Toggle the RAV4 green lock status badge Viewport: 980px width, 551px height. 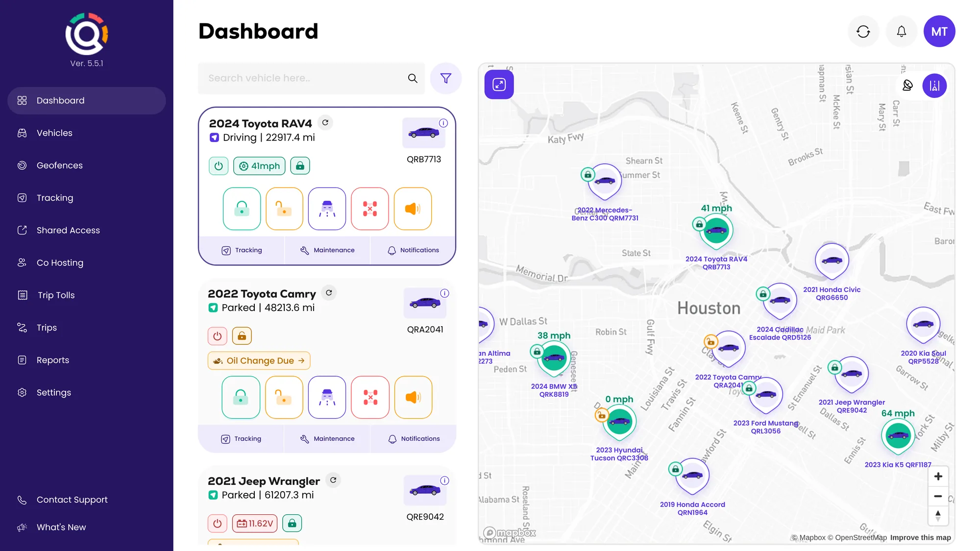[300, 166]
